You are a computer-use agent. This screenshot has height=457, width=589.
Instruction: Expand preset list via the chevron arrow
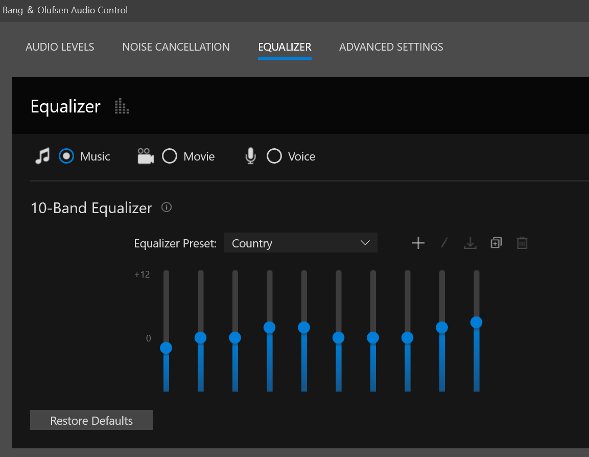(365, 243)
